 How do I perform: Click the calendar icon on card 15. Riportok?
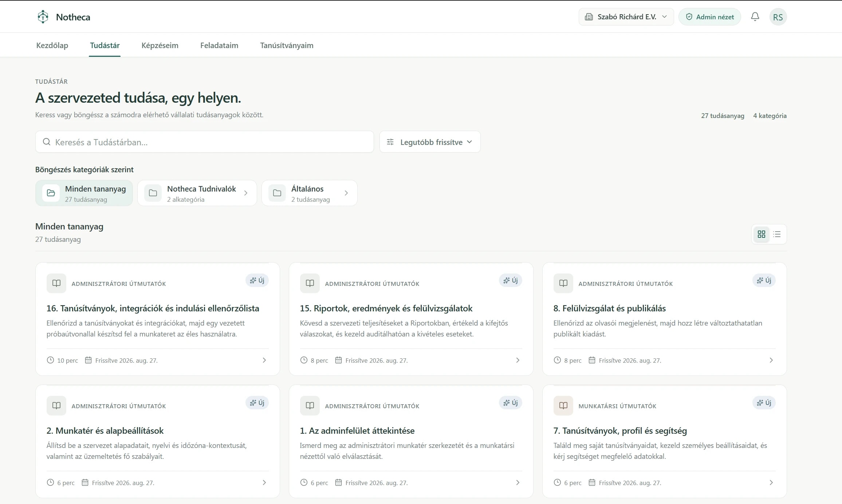[338, 360]
